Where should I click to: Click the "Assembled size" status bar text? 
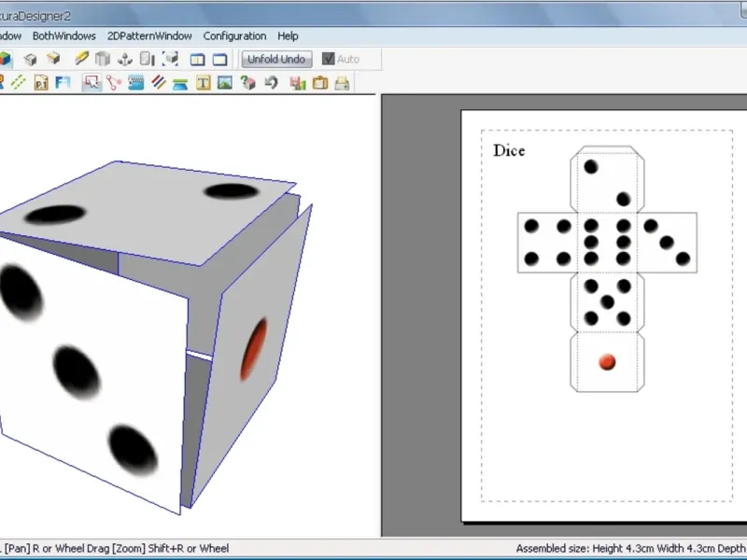pos(631,548)
